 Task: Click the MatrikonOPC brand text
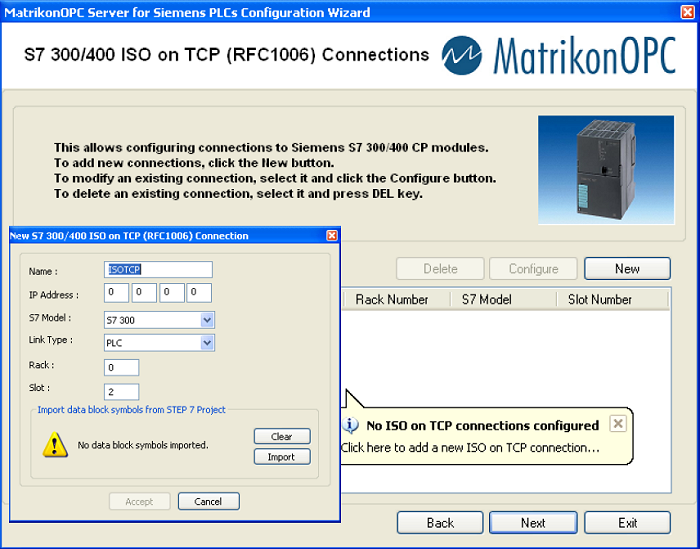(584, 56)
